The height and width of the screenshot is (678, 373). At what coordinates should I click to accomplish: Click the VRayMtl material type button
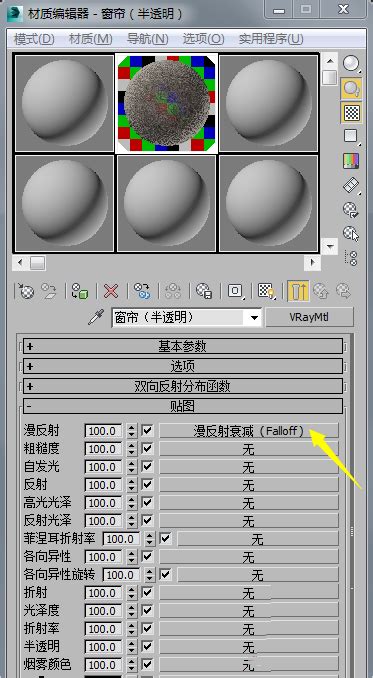coord(309,317)
